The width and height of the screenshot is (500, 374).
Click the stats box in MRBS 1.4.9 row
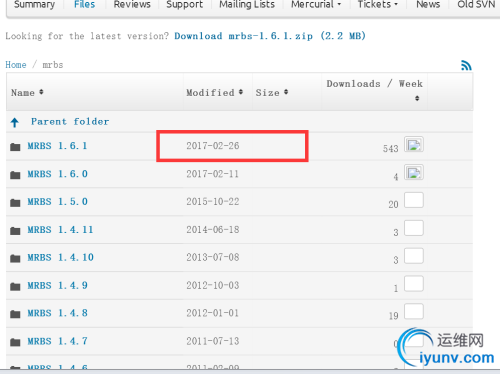point(414,284)
